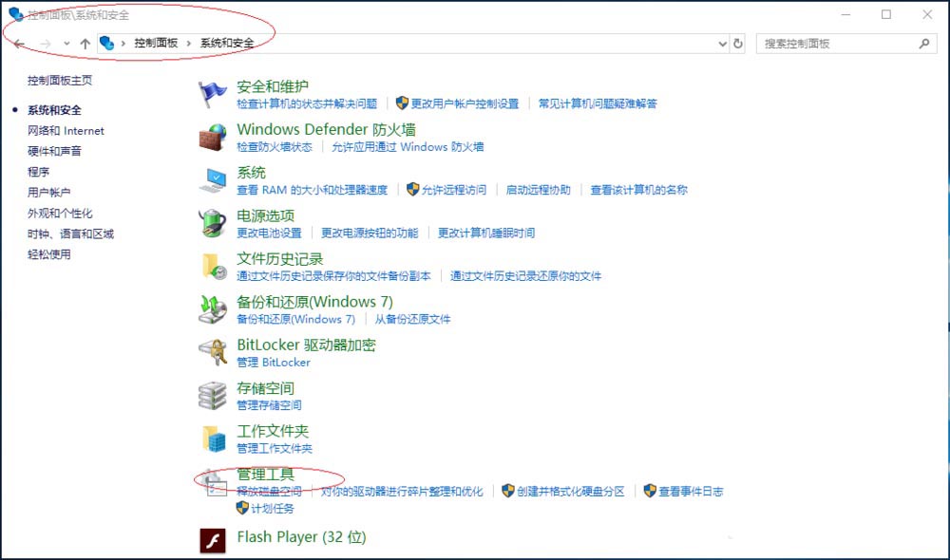Image resolution: width=950 pixels, height=560 pixels.
Task: Click 查看该计算机的名称 link
Action: pyautogui.click(x=639, y=190)
